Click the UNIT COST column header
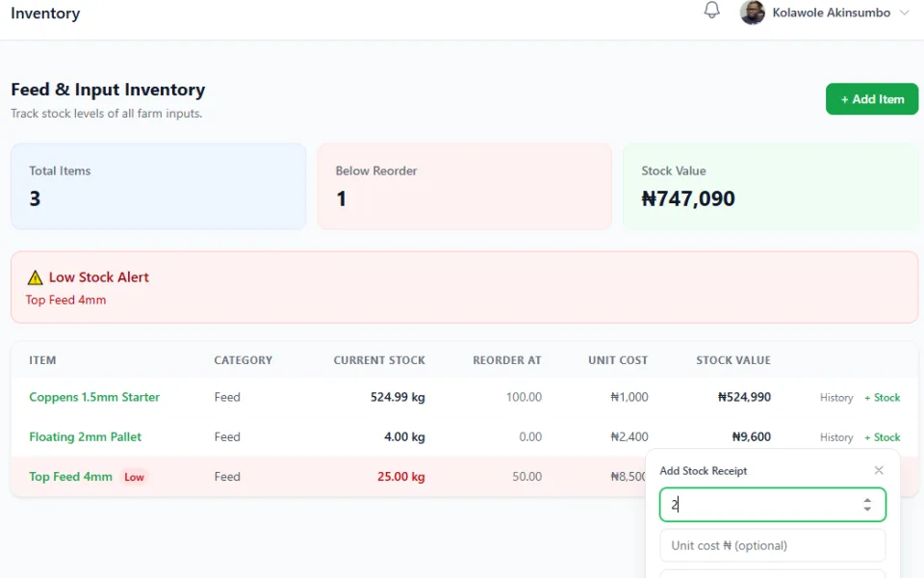The height and width of the screenshot is (578, 924). click(x=618, y=360)
